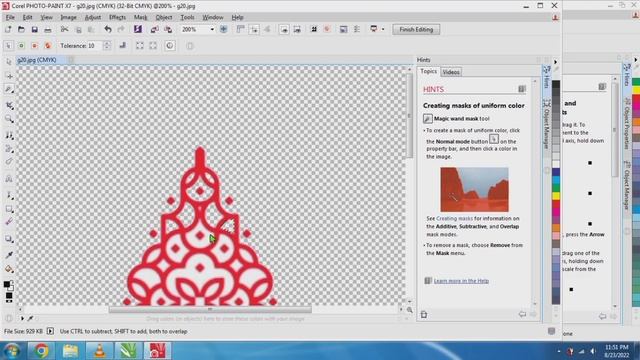Open the options dropdown arrow after monitor icon
The image size is (640, 360).
coord(383,29)
